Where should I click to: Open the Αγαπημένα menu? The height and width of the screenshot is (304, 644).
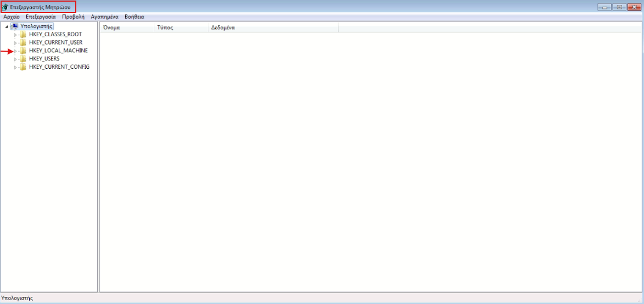(104, 17)
